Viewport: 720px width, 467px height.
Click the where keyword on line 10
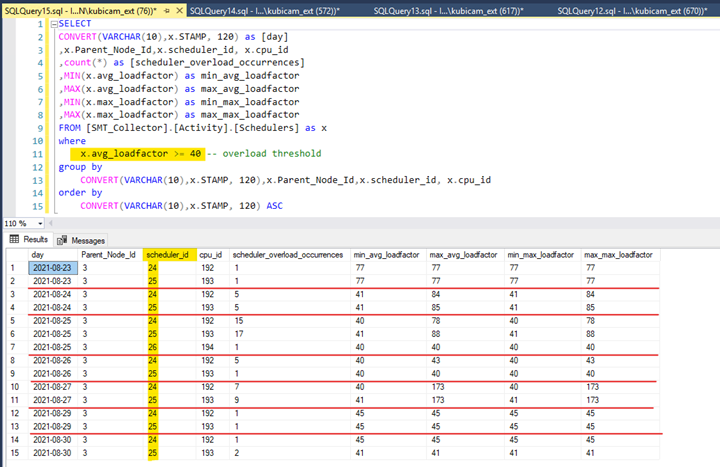coord(72,141)
